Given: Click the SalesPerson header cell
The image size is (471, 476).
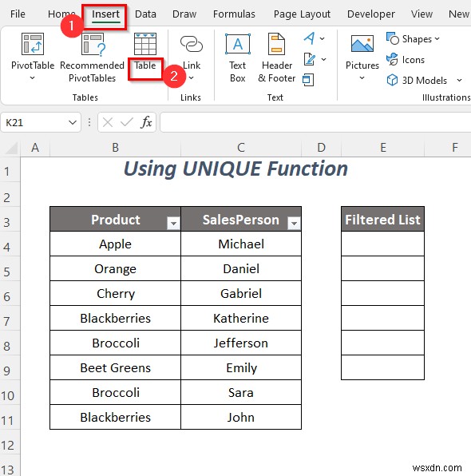Looking at the screenshot, I should [241, 219].
